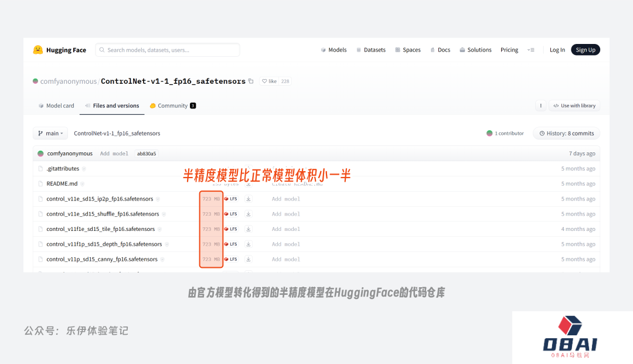
Task: Download the ip2p fp16 safetensors file
Action: 249,199
